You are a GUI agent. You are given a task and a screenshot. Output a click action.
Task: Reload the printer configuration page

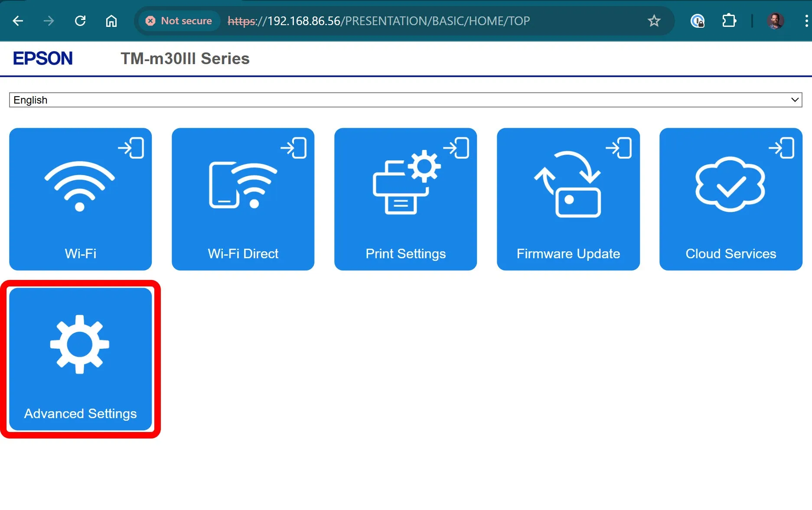pyautogui.click(x=80, y=21)
